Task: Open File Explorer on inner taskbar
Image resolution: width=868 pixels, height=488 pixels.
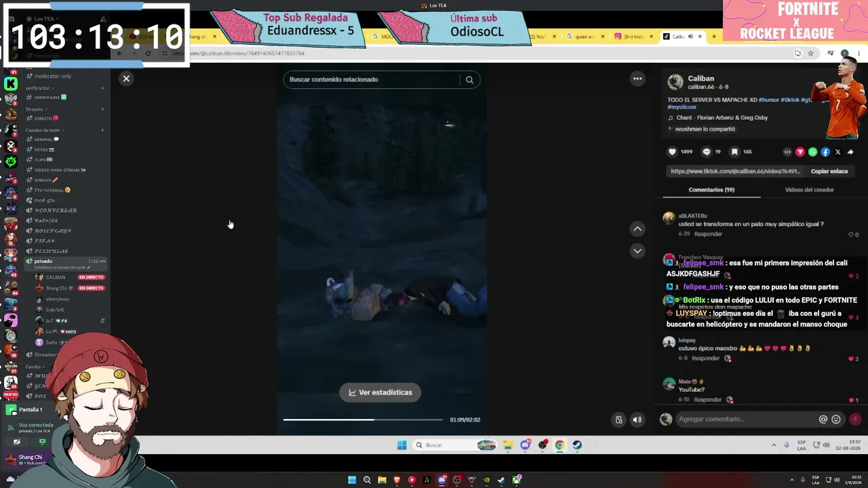Action: click(x=507, y=445)
